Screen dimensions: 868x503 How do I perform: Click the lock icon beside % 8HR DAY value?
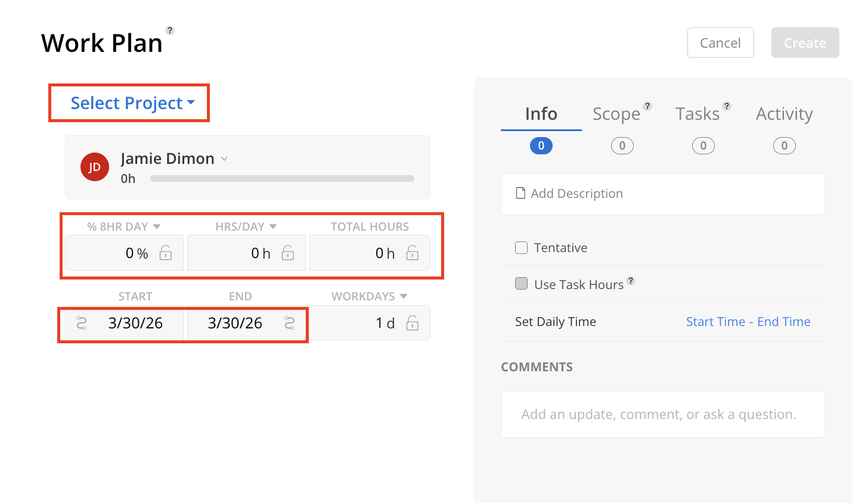coord(166,253)
